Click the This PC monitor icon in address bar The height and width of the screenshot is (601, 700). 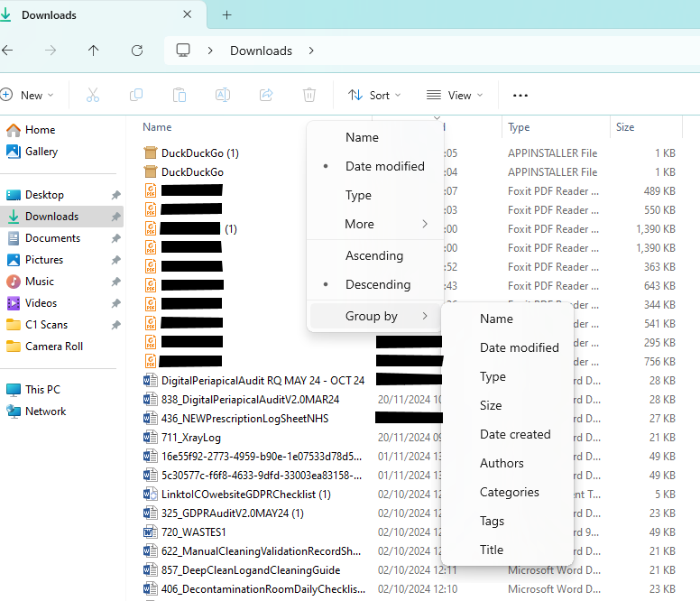(183, 51)
